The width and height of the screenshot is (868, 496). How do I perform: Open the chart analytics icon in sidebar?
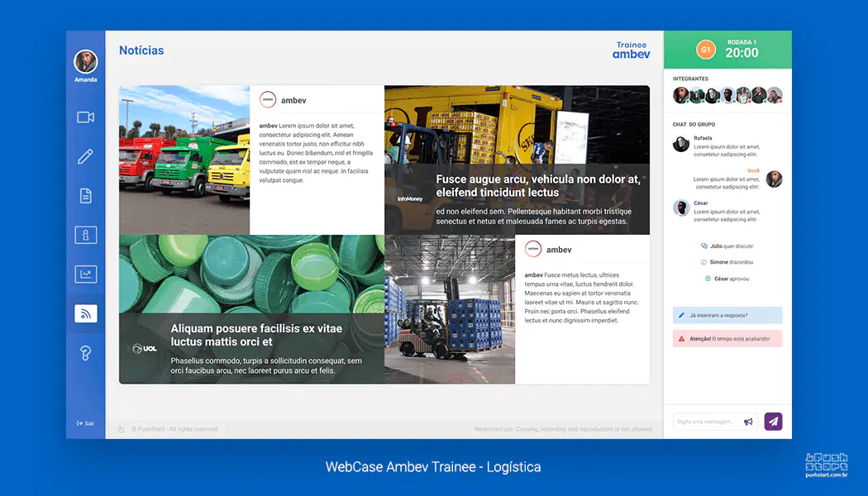pyautogui.click(x=86, y=274)
